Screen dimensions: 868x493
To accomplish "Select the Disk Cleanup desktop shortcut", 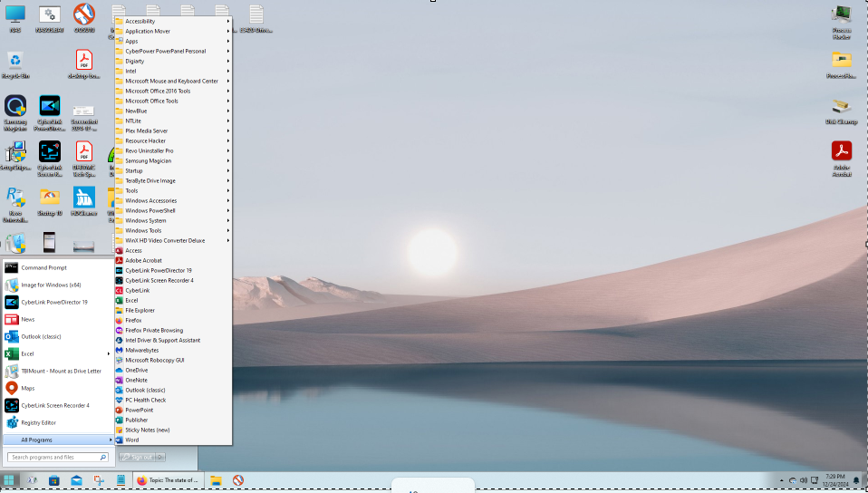I will [842, 111].
